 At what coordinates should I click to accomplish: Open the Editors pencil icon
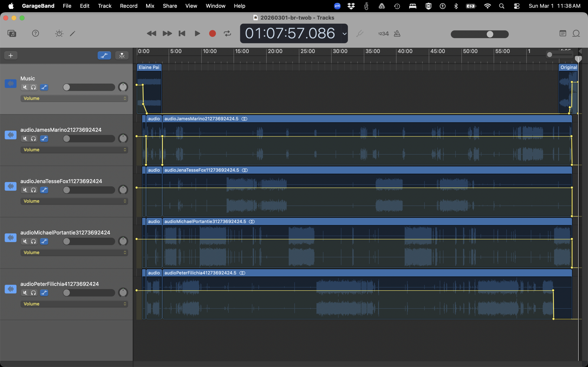(x=72, y=33)
